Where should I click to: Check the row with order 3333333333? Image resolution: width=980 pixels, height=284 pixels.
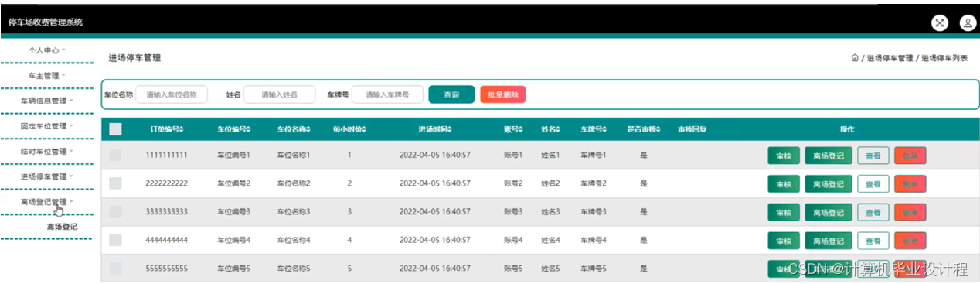pos(115,211)
